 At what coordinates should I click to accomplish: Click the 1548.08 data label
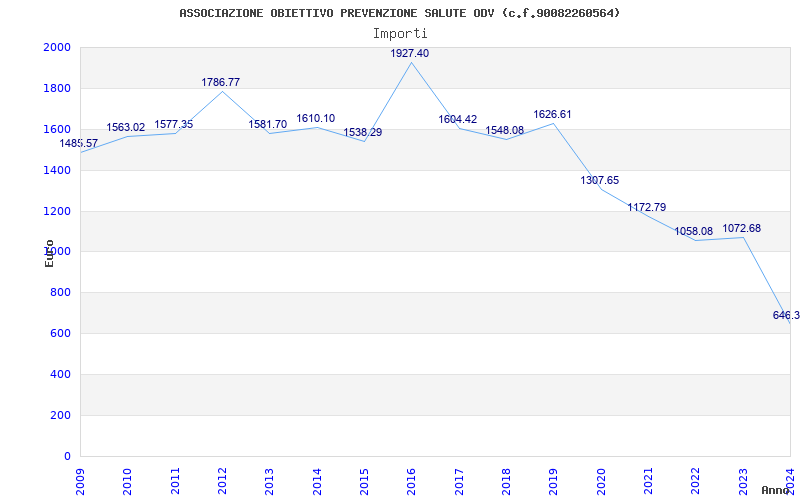point(505,130)
